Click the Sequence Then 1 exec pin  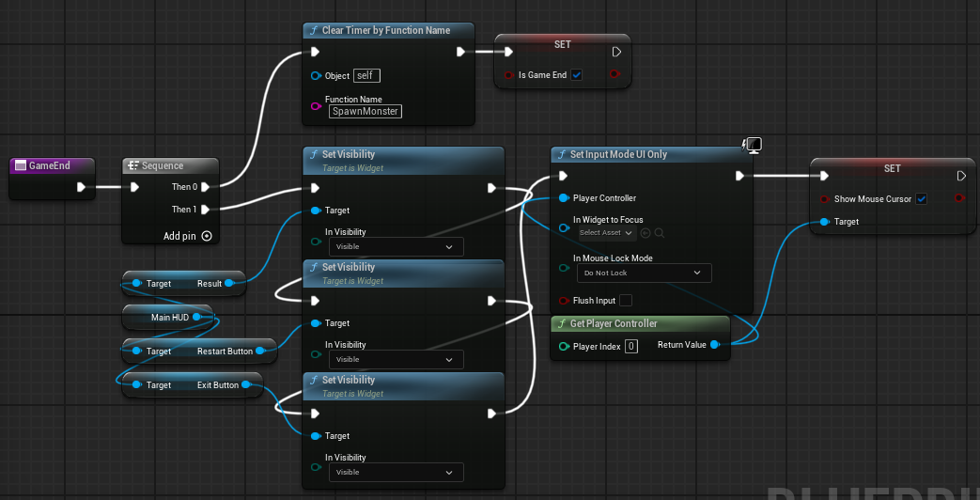tap(205, 210)
